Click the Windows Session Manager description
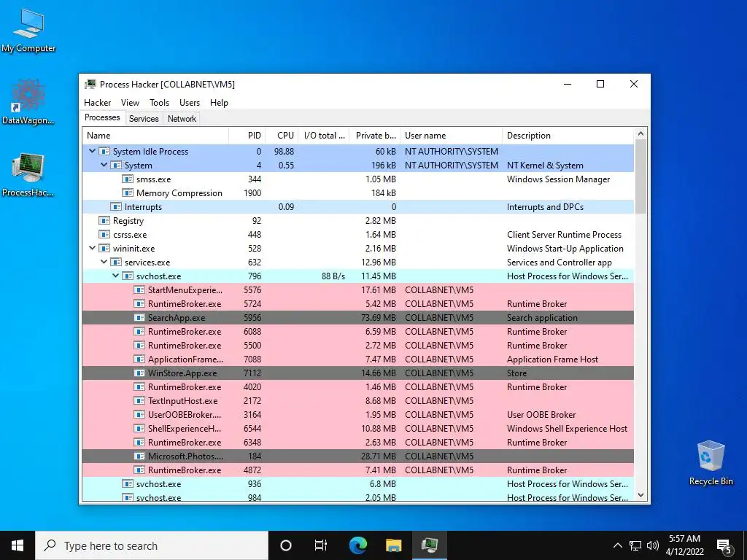Viewport: 747px width, 560px height. [x=558, y=179]
